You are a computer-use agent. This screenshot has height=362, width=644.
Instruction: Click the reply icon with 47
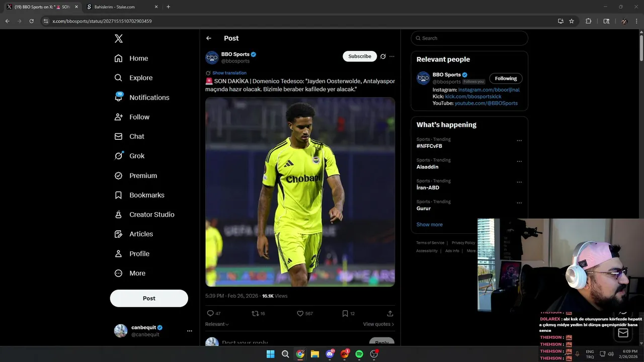point(214,313)
